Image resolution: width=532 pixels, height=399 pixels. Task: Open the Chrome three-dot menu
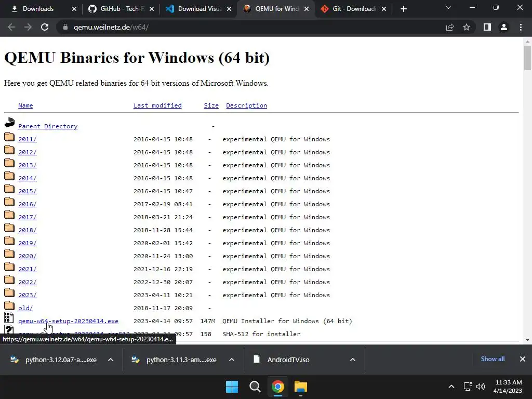click(521, 27)
